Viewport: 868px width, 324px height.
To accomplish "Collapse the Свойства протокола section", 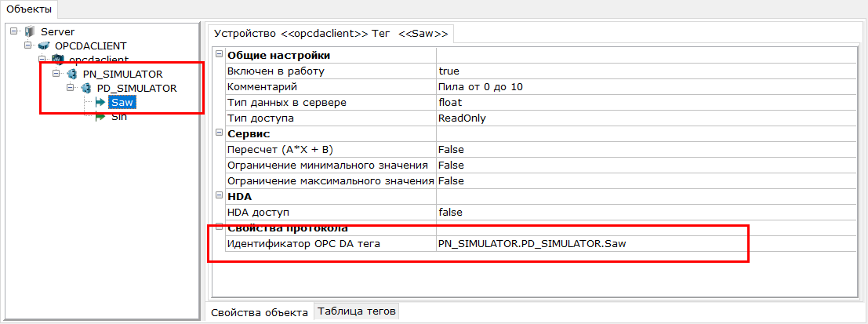I will pyautogui.click(x=219, y=228).
